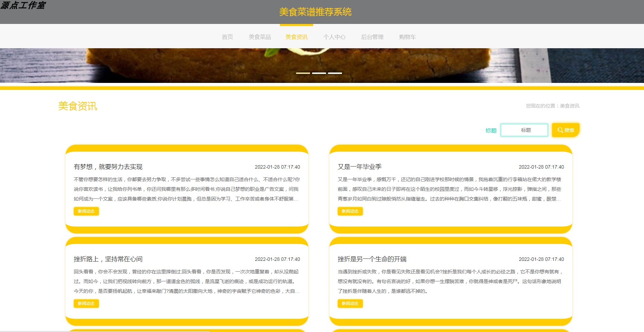The image size is (644, 332).
Task: Click the 搜索 search button
Action: coord(566,130)
